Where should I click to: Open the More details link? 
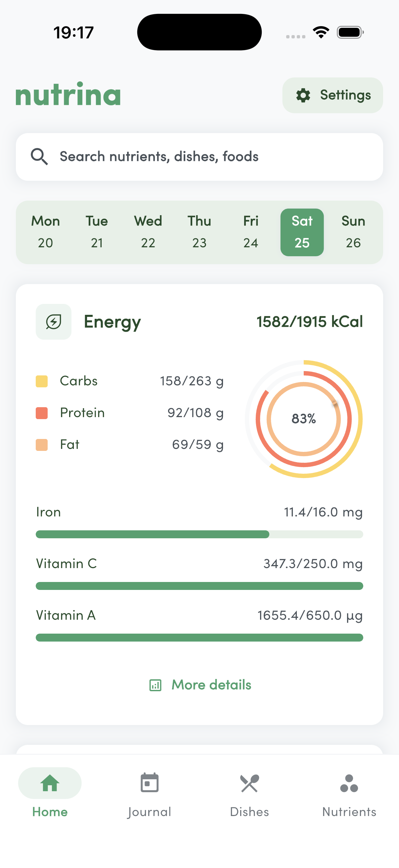click(211, 685)
